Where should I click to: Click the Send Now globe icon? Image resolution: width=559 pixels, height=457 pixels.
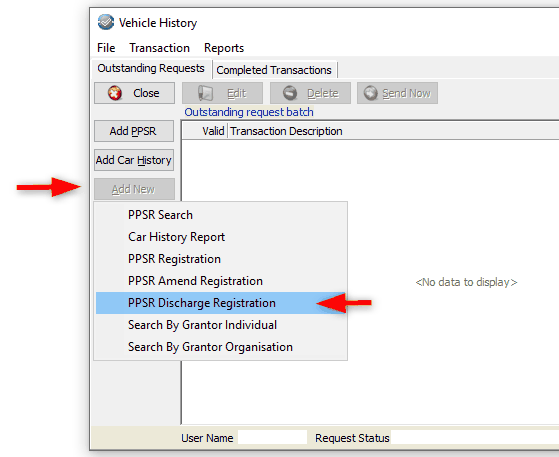pos(370,93)
